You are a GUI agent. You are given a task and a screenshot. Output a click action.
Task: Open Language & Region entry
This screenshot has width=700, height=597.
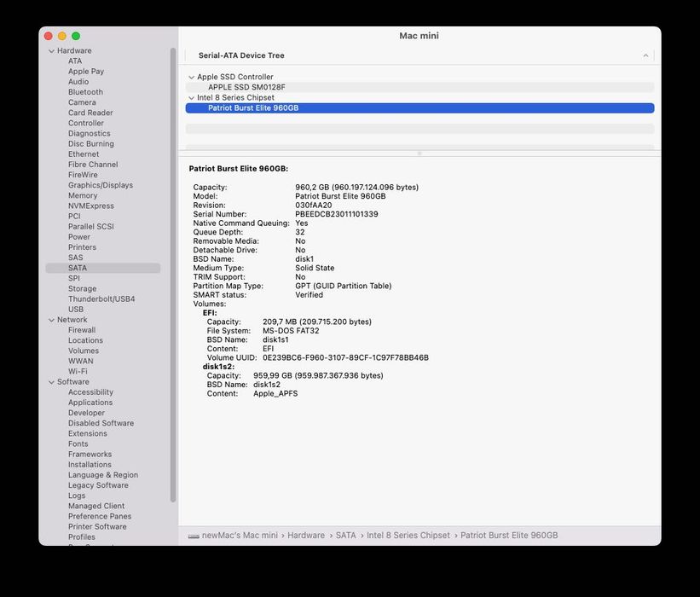tap(102, 475)
